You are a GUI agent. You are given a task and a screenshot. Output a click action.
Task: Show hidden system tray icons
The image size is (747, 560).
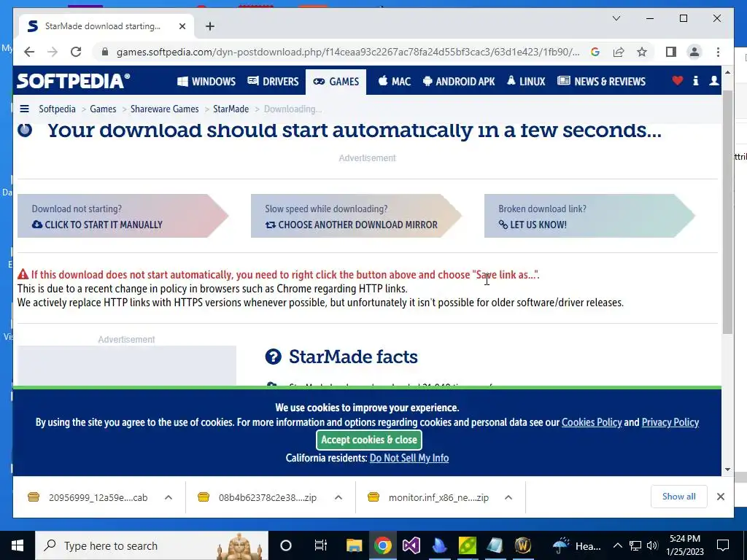point(617,545)
